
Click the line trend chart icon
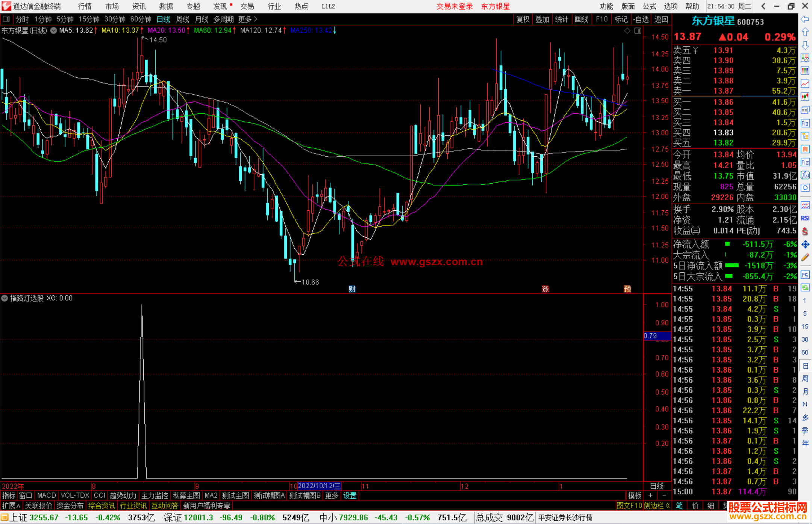pyautogui.click(x=805, y=84)
